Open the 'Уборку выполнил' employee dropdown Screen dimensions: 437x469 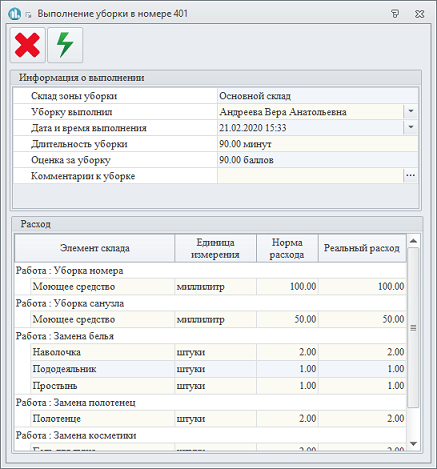tap(411, 111)
